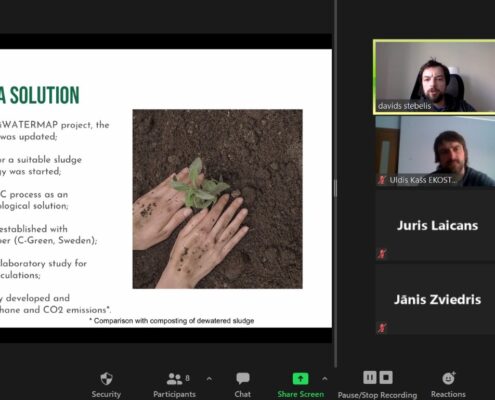
Task: Open the Chat bubble icon
Action: [x=243, y=378]
